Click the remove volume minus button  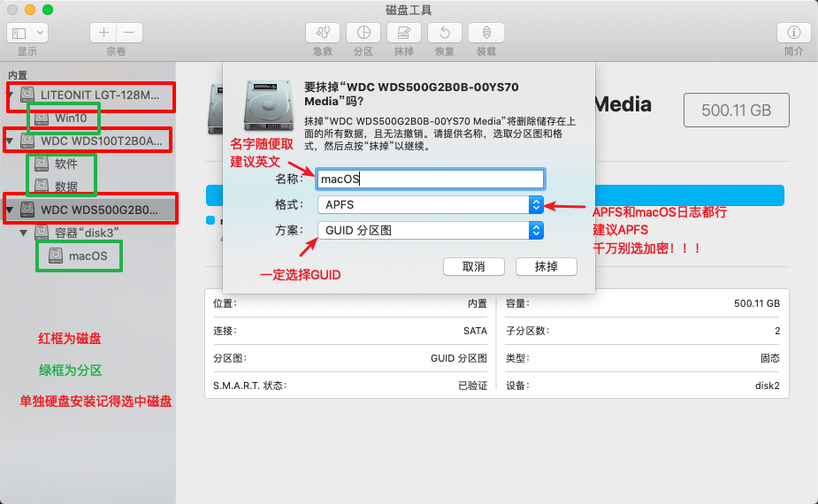click(x=129, y=33)
